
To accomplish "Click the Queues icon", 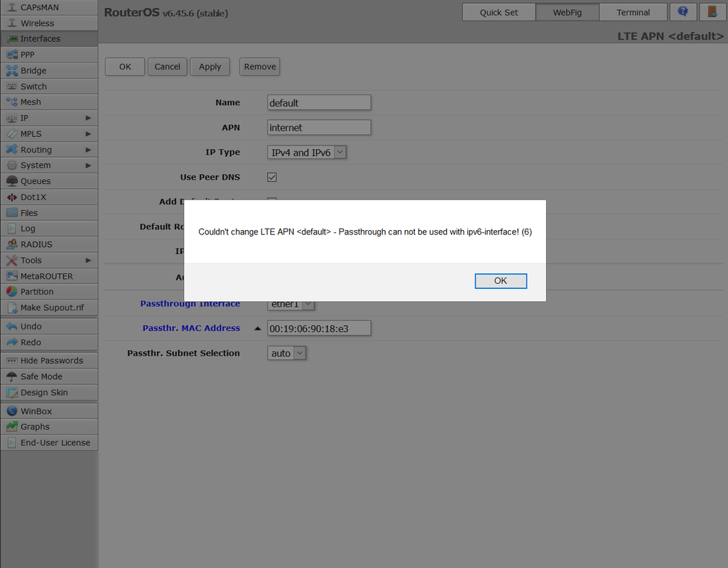I will (12, 181).
